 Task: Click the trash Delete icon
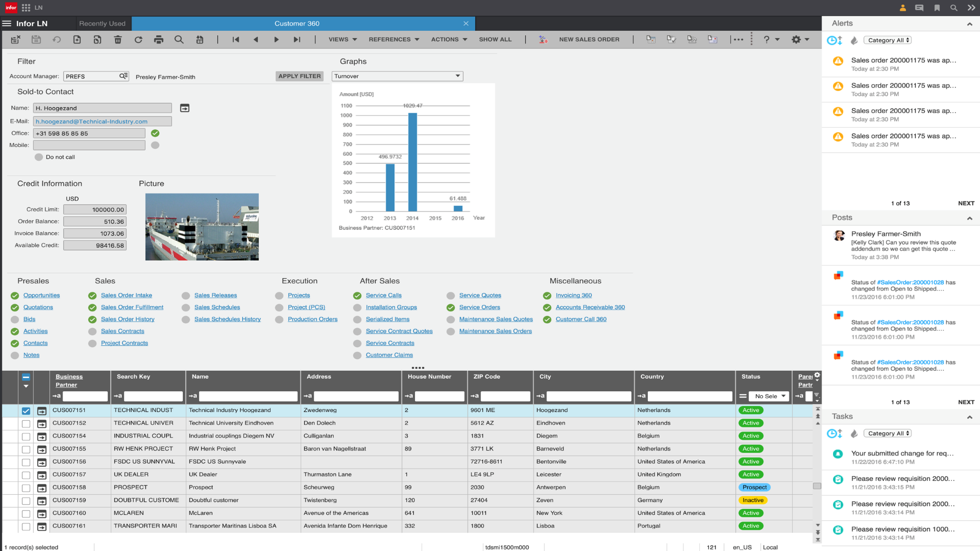tap(118, 40)
